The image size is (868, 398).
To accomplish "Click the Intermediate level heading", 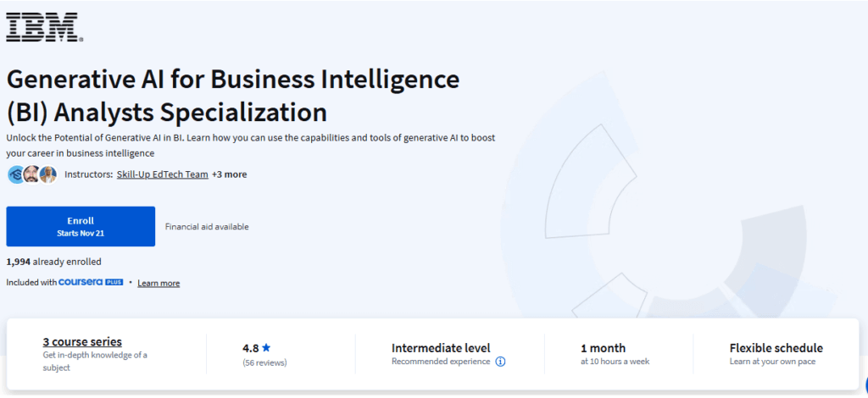I will coord(441,348).
